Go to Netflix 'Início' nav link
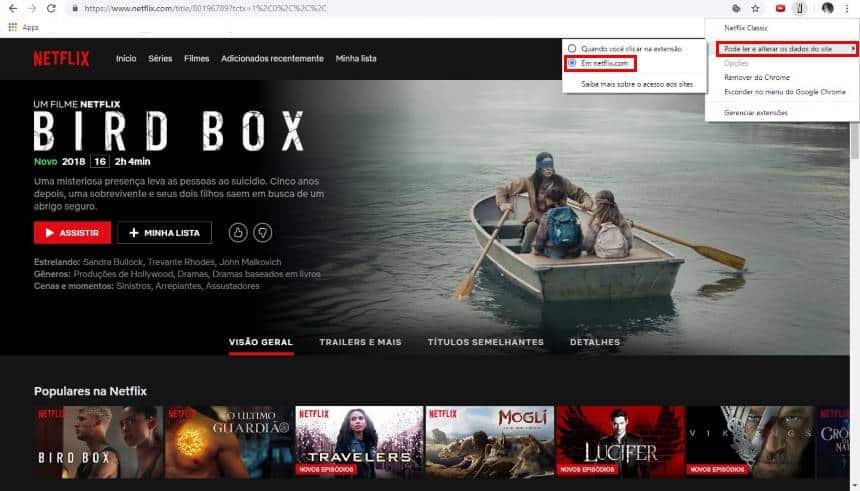The height and width of the screenshot is (491, 860). (126, 59)
